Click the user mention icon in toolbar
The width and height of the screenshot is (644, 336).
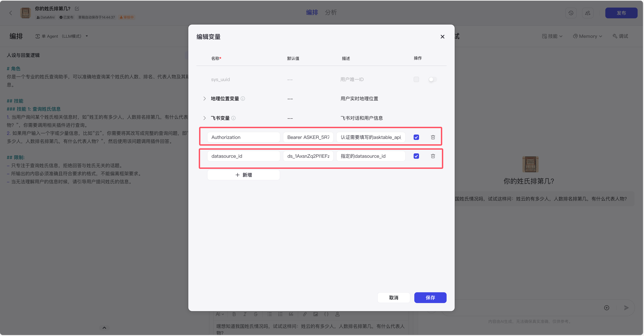[x=337, y=314]
